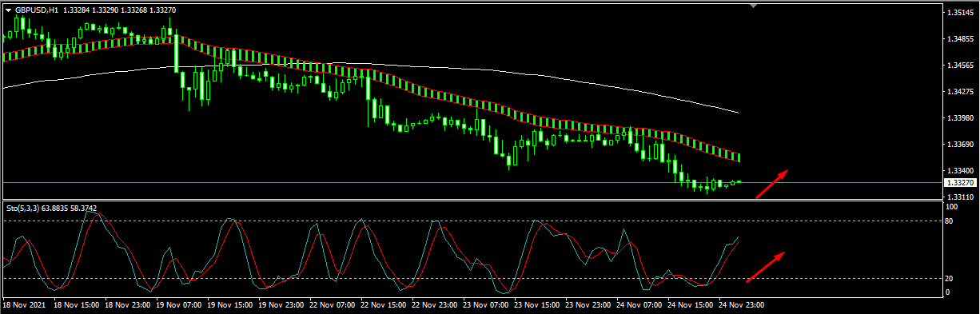The width and height of the screenshot is (980, 314).
Task: Click the 23 Nov 15:00 time label
Action: point(537,304)
